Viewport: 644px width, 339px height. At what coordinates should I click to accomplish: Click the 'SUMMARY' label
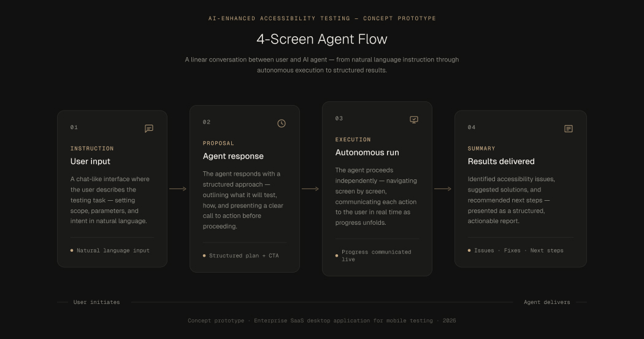[481, 149]
